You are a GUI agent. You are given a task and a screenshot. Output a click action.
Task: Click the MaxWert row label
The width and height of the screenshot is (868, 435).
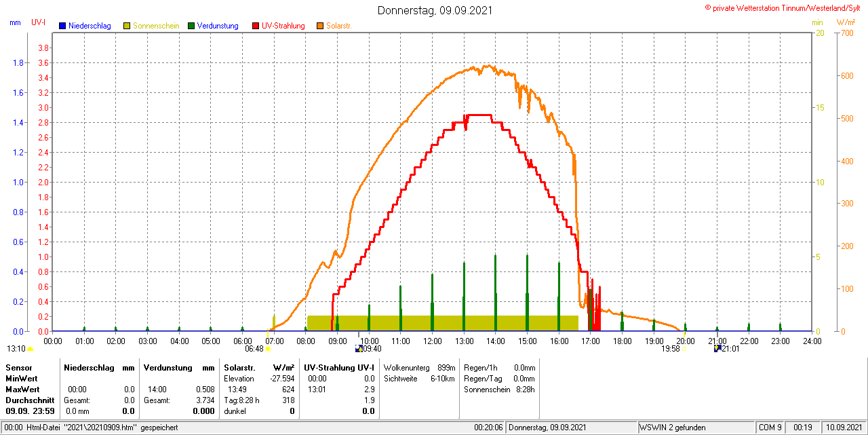coord(22,390)
